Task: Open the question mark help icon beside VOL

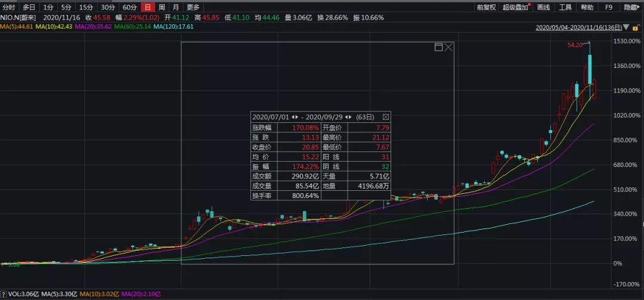Action: 4,294
